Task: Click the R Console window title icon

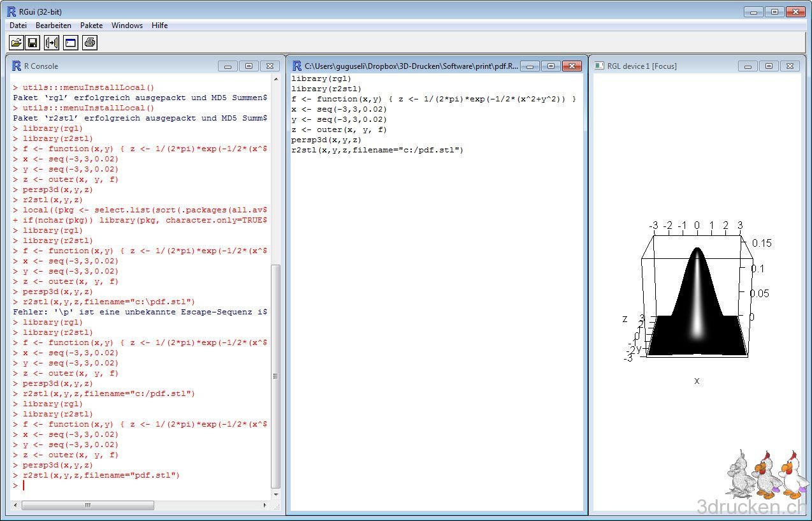Action: pos(17,66)
